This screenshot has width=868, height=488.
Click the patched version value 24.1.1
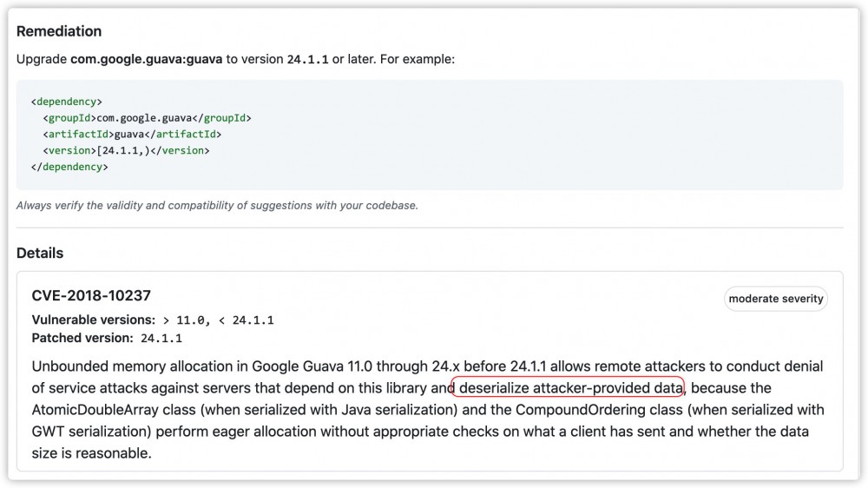pos(161,339)
